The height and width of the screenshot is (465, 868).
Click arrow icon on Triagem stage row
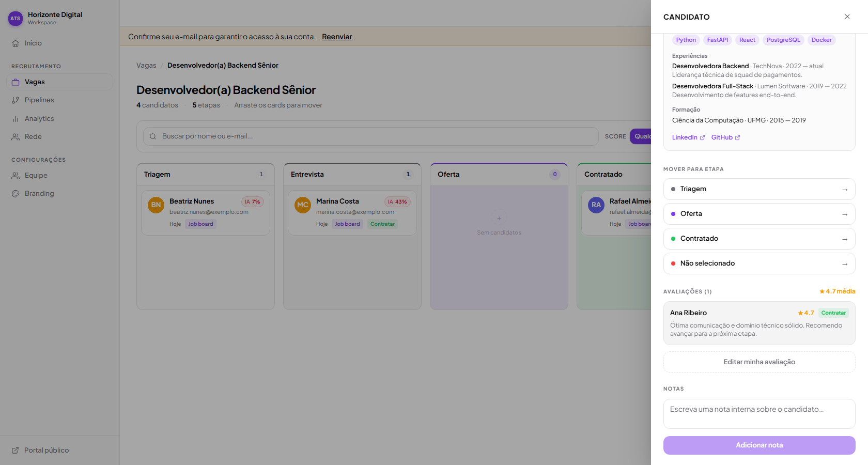pyautogui.click(x=845, y=190)
